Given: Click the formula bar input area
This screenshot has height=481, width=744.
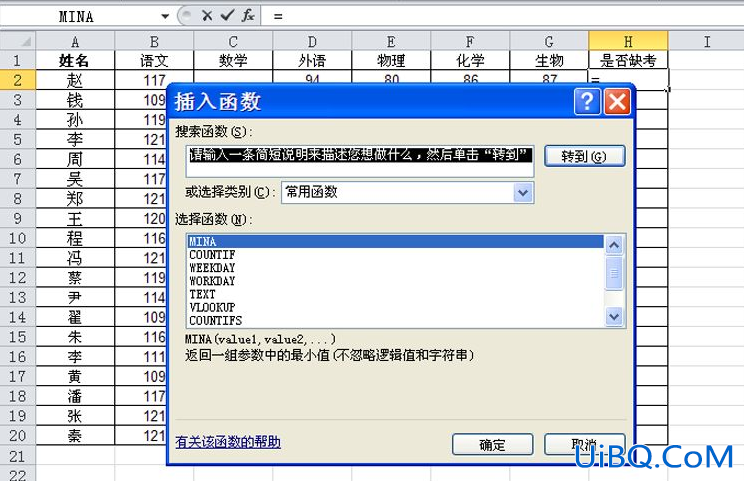Looking at the screenshot, I should 503,16.
